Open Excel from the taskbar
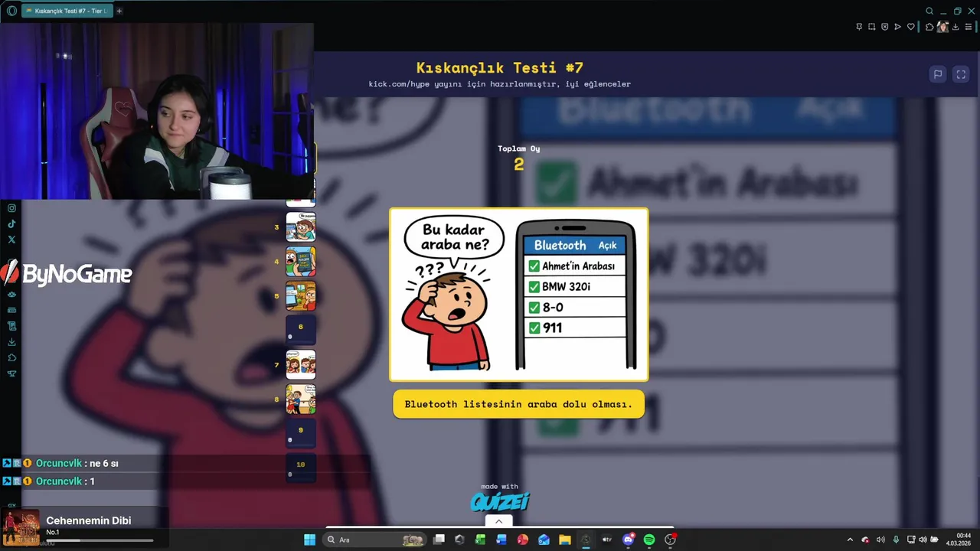Viewport: 980px width, 551px height. [x=480, y=540]
